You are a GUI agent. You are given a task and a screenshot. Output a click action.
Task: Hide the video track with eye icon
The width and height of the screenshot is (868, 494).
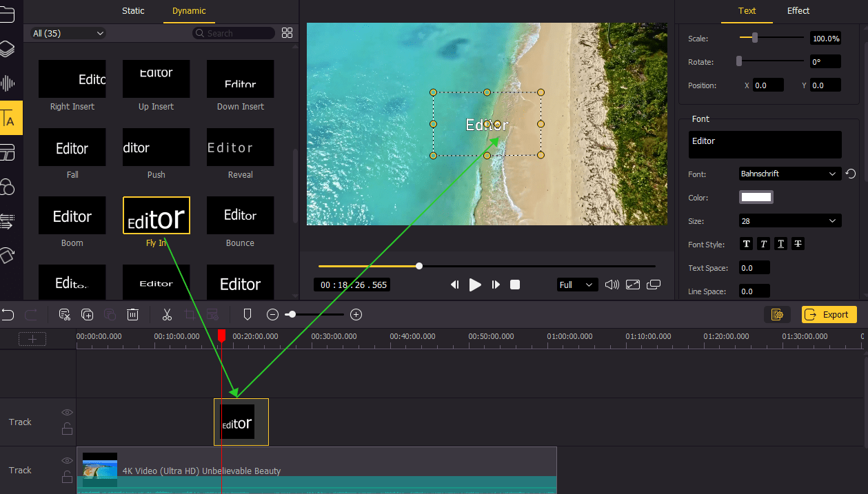67,461
